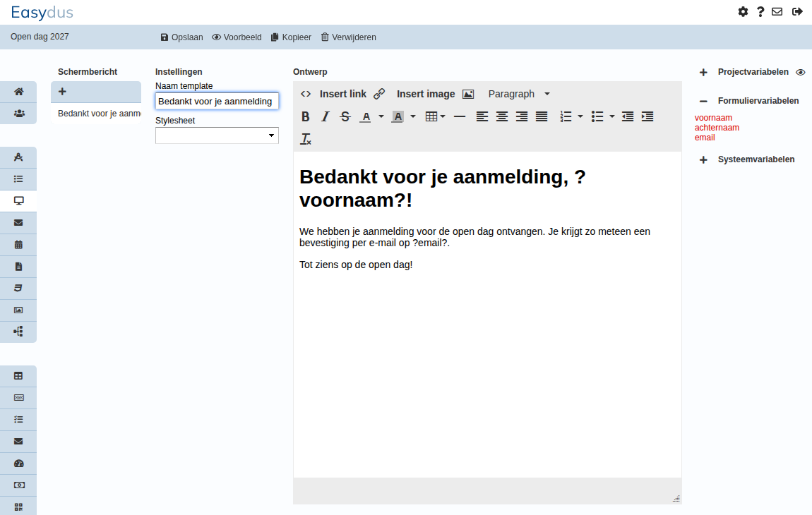Open the checklist tasks sidebar icon
This screenshot has width=812, height=515.
tap(18, 420)
